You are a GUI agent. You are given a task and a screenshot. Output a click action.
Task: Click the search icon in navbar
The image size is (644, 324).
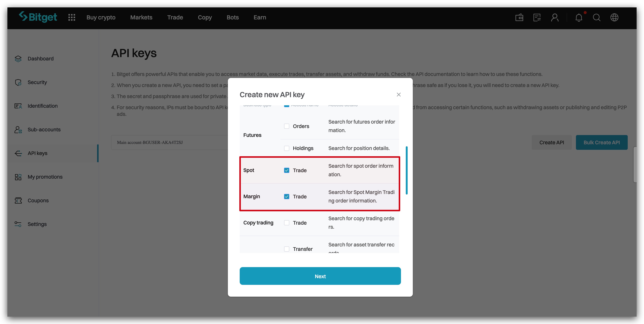tap(597, 17)
